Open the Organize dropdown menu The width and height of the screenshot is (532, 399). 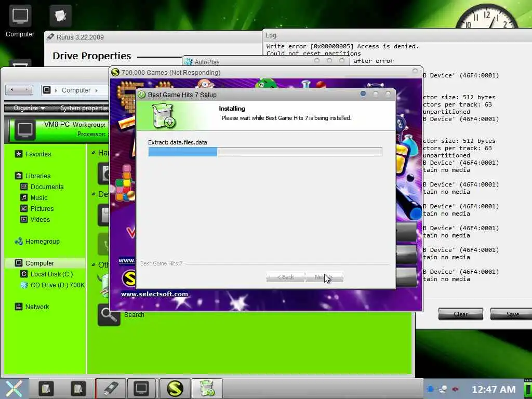(x=29, y=108)
